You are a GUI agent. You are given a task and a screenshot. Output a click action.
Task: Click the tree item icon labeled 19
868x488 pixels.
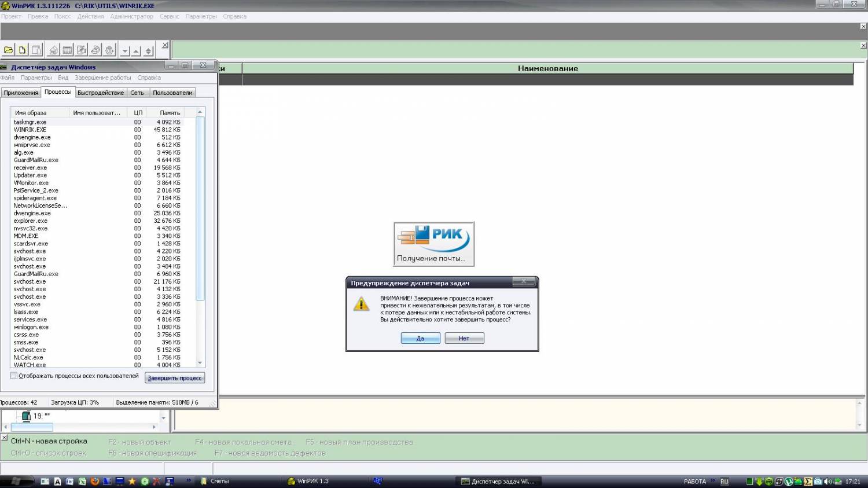pos(26,416)
